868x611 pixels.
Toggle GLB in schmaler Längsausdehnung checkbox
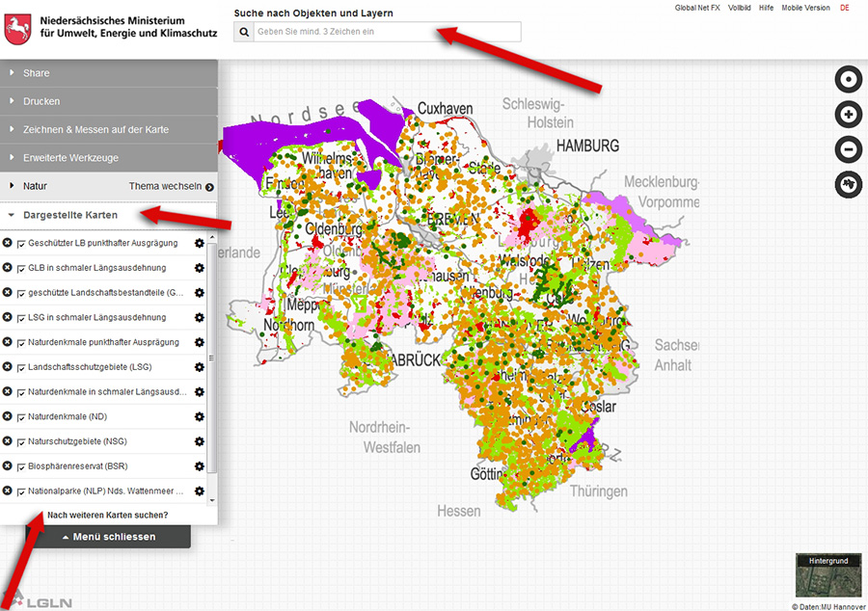click(21, 268)
